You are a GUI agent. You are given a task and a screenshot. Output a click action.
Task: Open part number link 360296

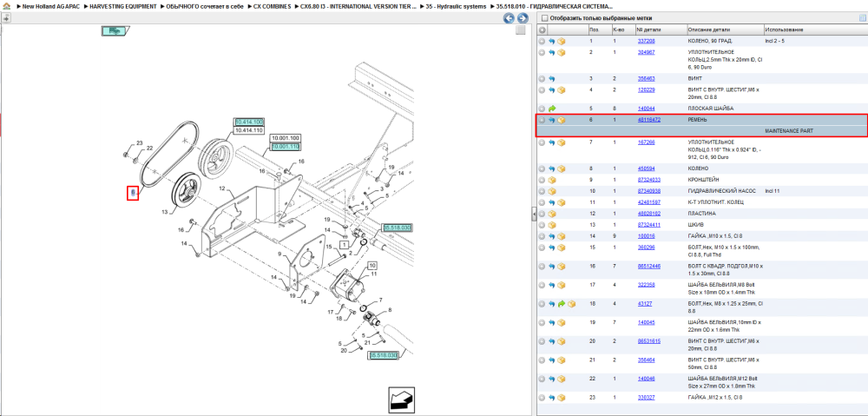(x=646, y=247)
